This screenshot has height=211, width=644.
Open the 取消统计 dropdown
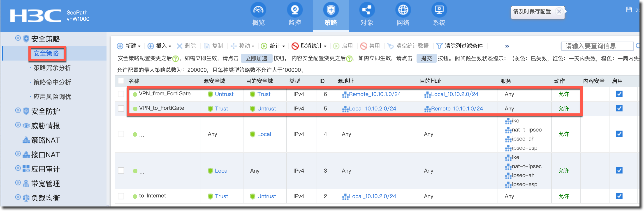coord(309,46)
